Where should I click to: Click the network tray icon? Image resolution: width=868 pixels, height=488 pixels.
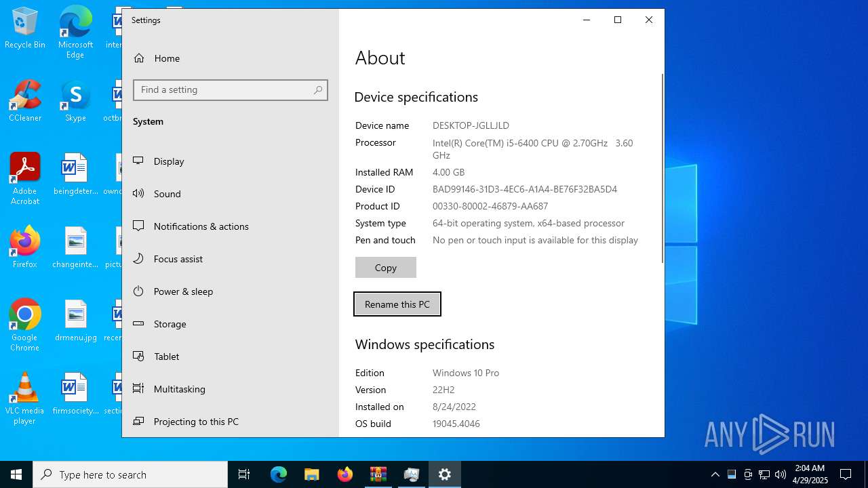click(x=764, y=474)
